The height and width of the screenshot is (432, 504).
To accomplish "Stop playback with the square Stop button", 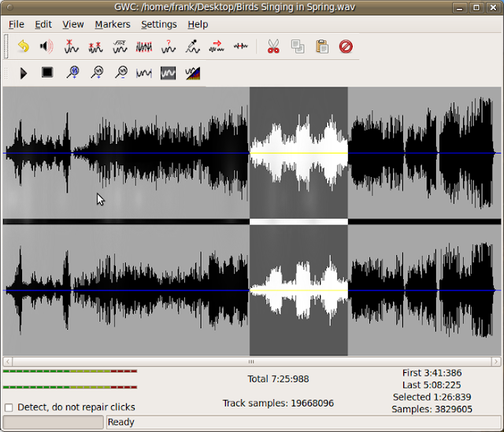I will click(47, 73).
